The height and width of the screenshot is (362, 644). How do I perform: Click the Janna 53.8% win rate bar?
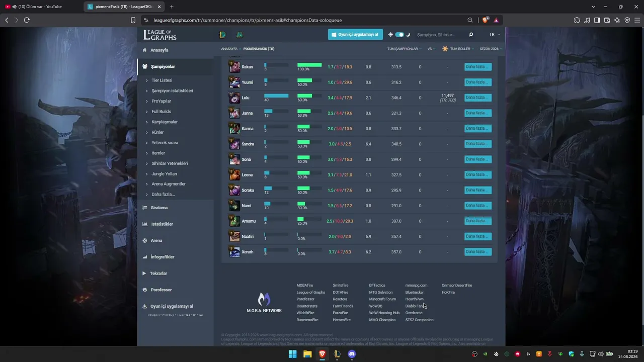pos(304,111)
